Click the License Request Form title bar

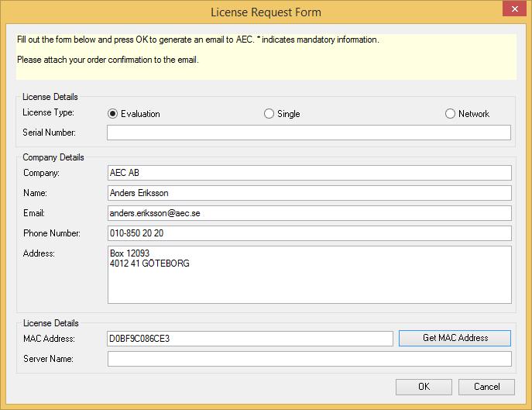(x=266, y=12)
